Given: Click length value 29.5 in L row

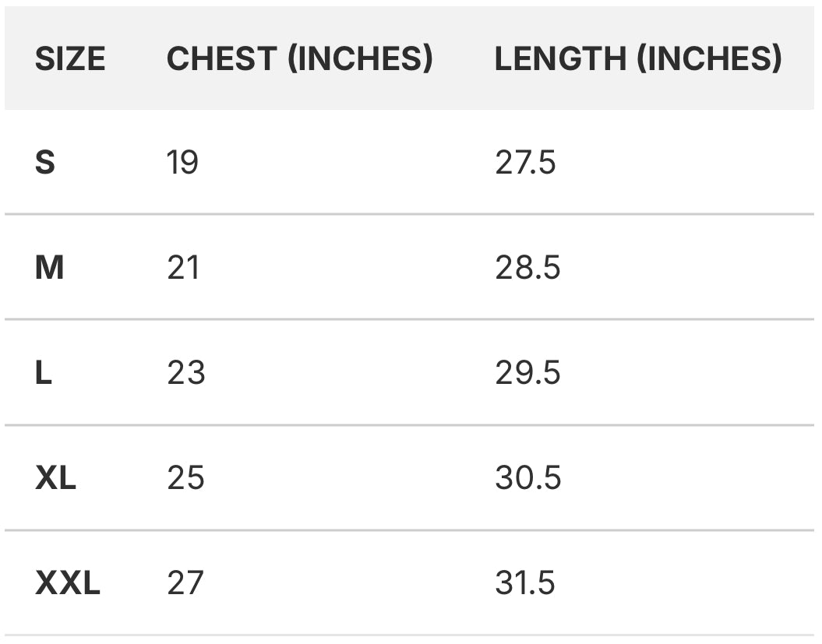Looking at the screenshot, I should [x=527, y=373].
